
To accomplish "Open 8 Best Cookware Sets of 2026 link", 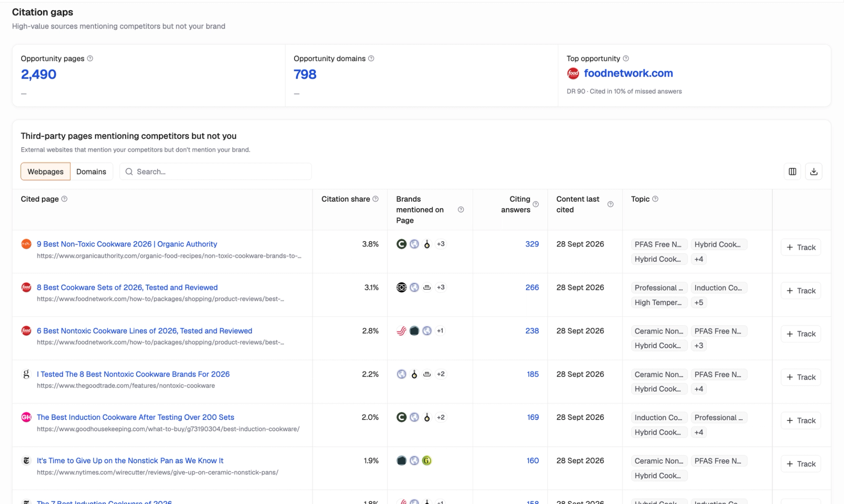I will pos(127,287).
